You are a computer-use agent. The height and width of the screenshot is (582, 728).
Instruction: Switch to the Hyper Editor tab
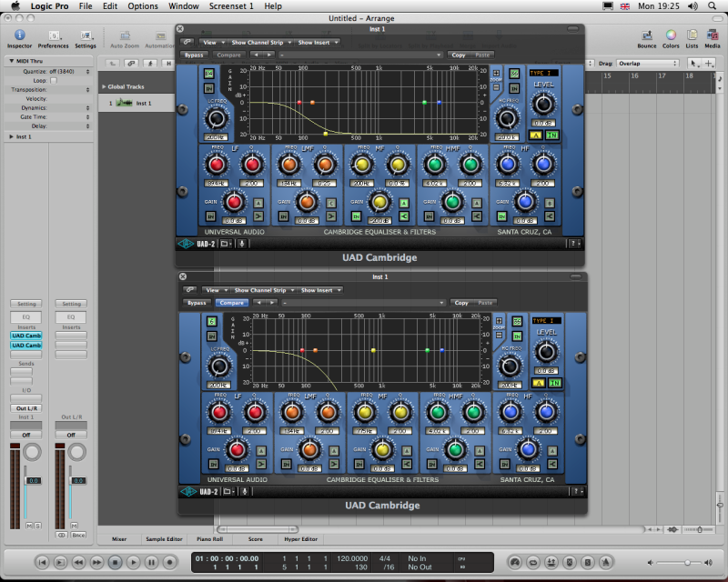(301, 539)
